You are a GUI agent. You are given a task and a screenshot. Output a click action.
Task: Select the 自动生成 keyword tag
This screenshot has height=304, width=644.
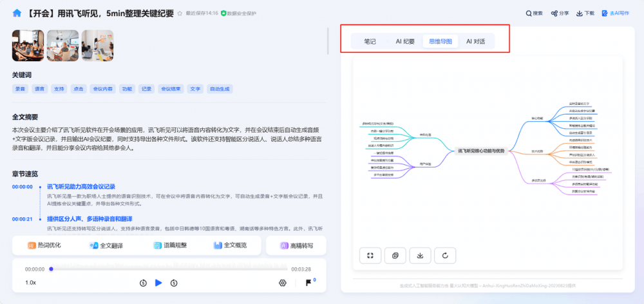pyautogui.click(x=220, y=89)
